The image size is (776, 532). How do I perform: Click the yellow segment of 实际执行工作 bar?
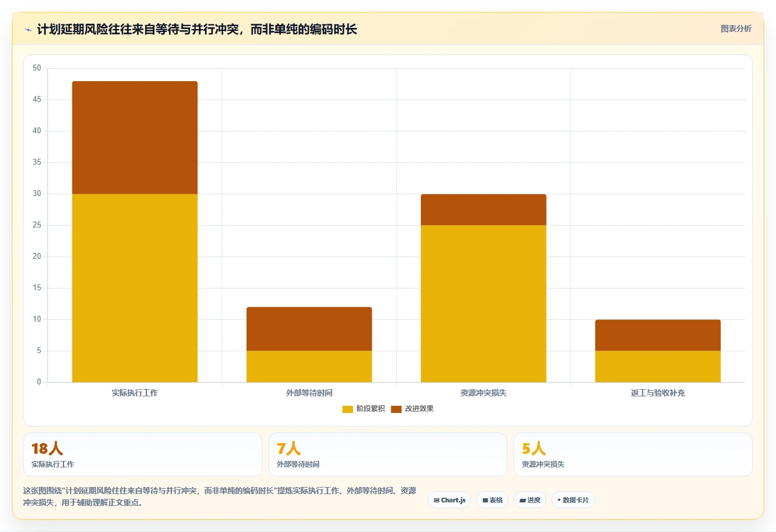click(135, 288)
